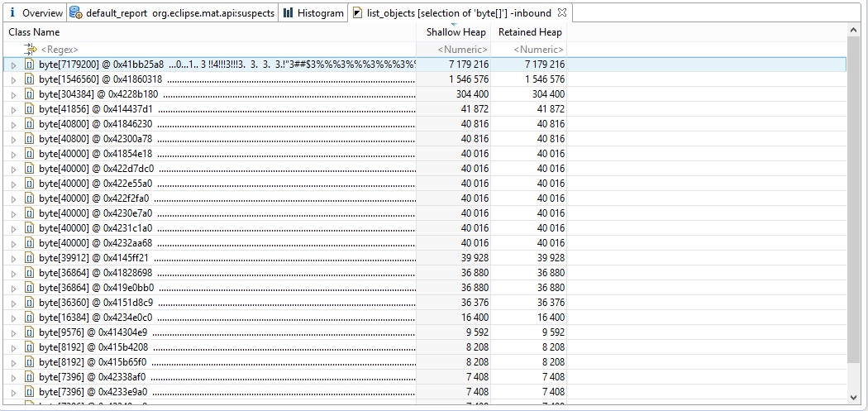Image resolution: width=868 pixels, height=411 pixels.
Task: Click array icon of byte[8192] @ 0x415b65f0
Action: tap(29, 362)
